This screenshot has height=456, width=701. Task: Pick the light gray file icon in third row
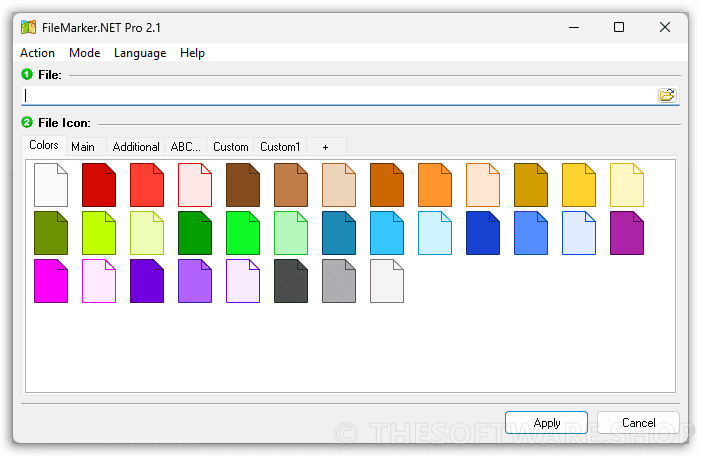387,281
